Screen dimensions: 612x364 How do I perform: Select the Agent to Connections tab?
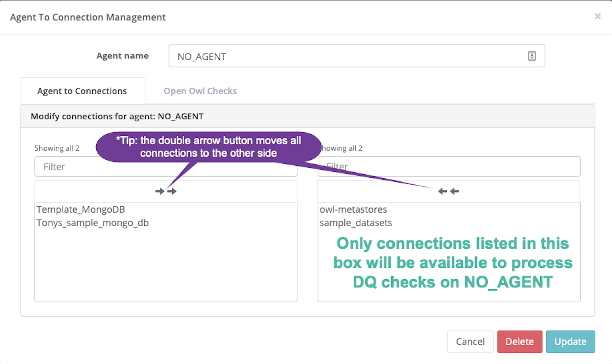point(82,91)
